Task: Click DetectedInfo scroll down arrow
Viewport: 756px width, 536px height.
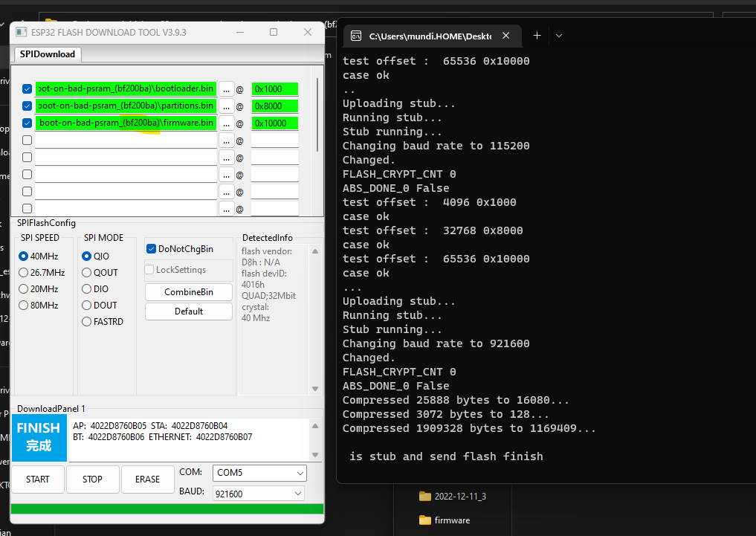Action: (x=315, y=389)
